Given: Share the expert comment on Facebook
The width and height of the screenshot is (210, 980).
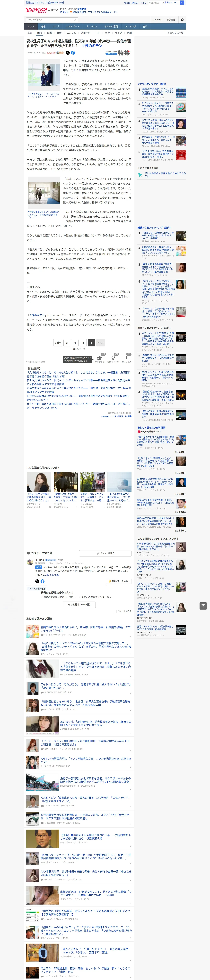Looking at the screenshot, I should pos(42,581).
